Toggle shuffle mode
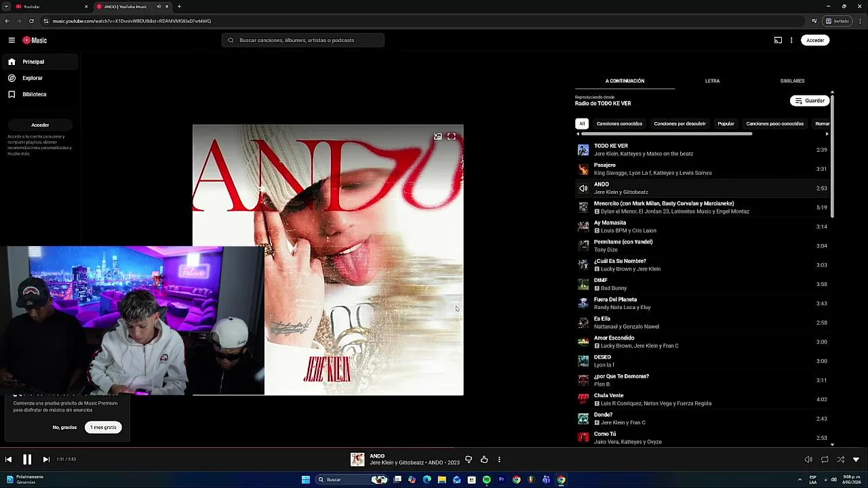868x488 pixels. click(840, 460)
